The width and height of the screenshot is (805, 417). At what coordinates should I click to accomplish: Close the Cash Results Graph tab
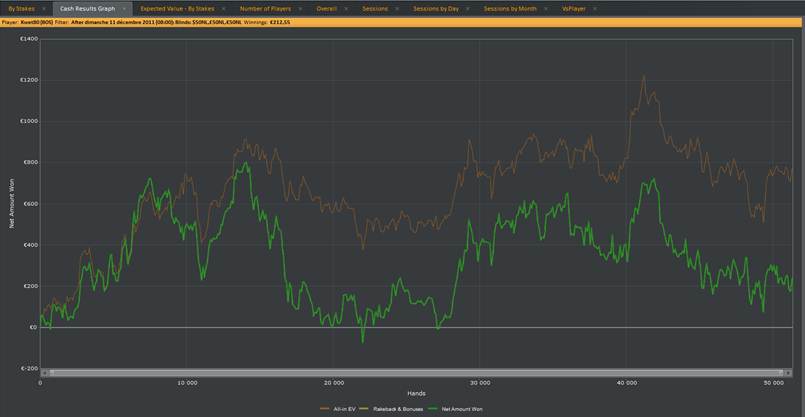124,9
